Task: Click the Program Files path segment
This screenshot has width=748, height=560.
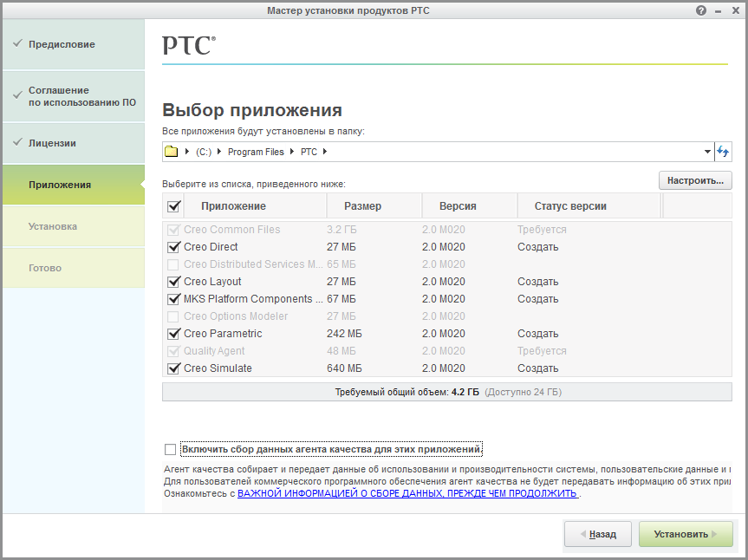Action: pyautogui.click(x=256, y=152)
